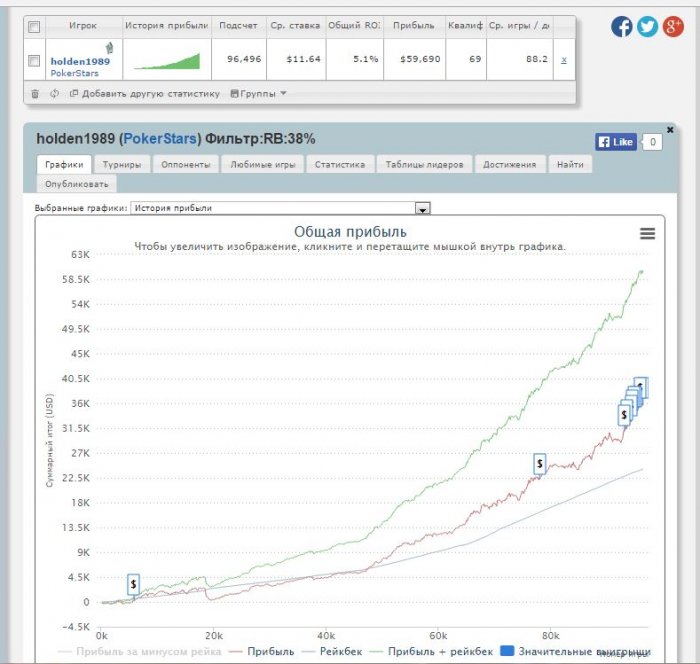Open the holden1989 player link
Image resolution: width=700 pixels, height=664 pixels.
80,62
